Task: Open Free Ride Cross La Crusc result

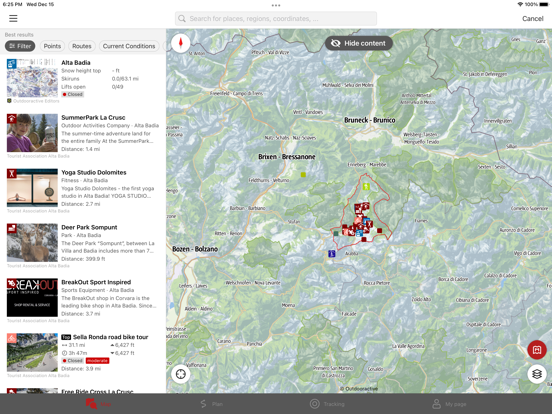Action: tap(83, 390)
